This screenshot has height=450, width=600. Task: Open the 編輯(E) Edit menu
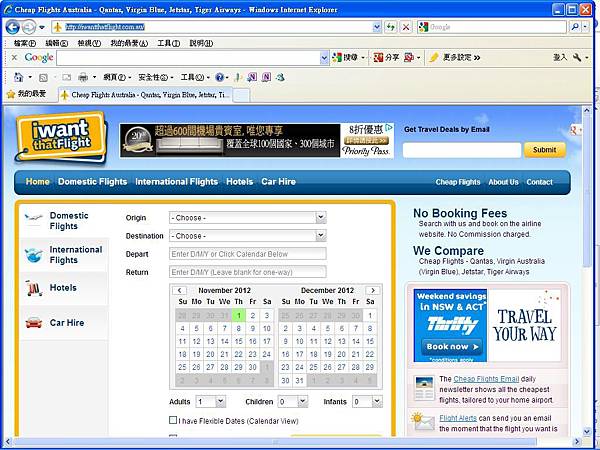pos(57,43)
